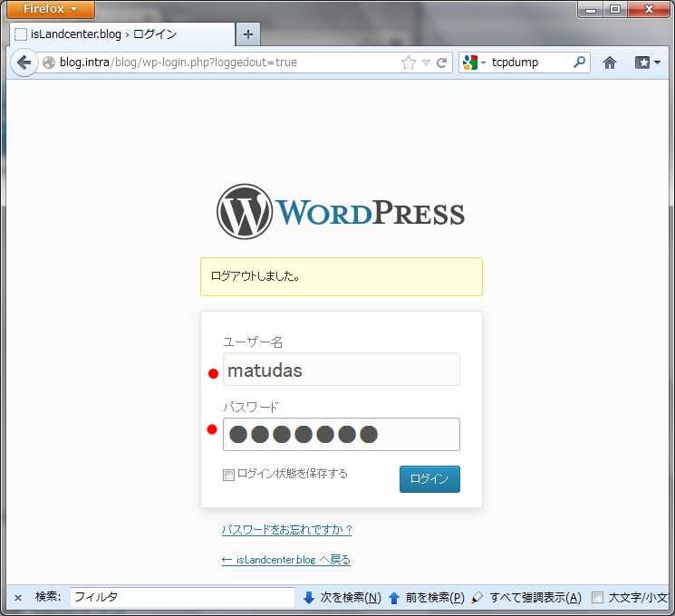675x616 pixels.
Task: Run search with the magnifier icon
Action: (x=580, y=63)
